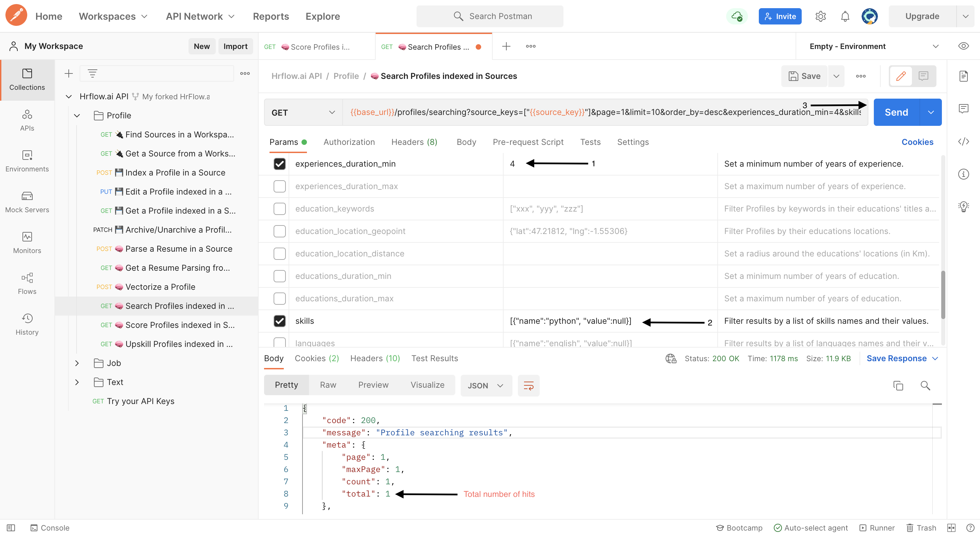This screenshot has height=536, width=980.
Task: Click the Save Response button
Action: (x=897, y=358)
